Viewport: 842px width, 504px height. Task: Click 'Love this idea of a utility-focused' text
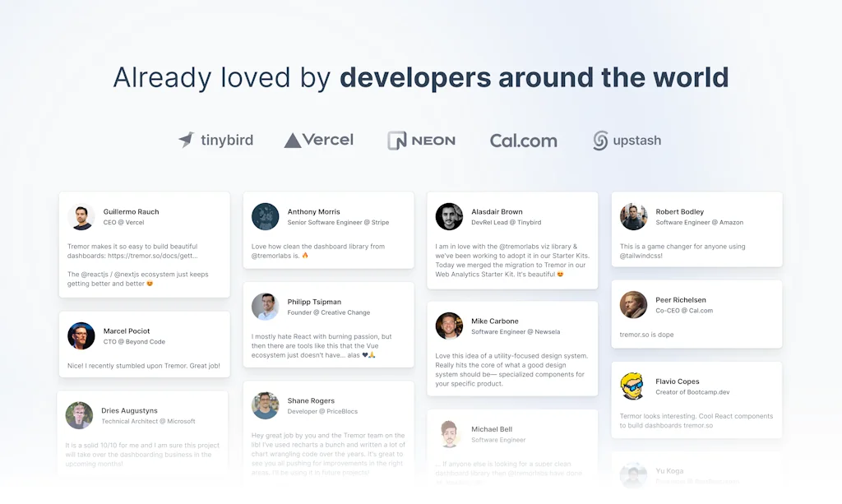(511, 369)
